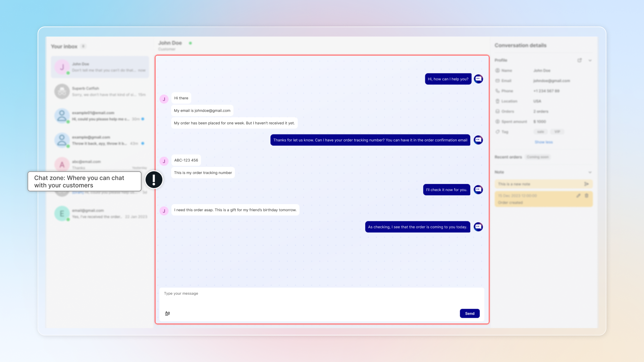Submit the new note arrow icon
Image resolution: width=644 pixels, height=362 pixels.
586,184
